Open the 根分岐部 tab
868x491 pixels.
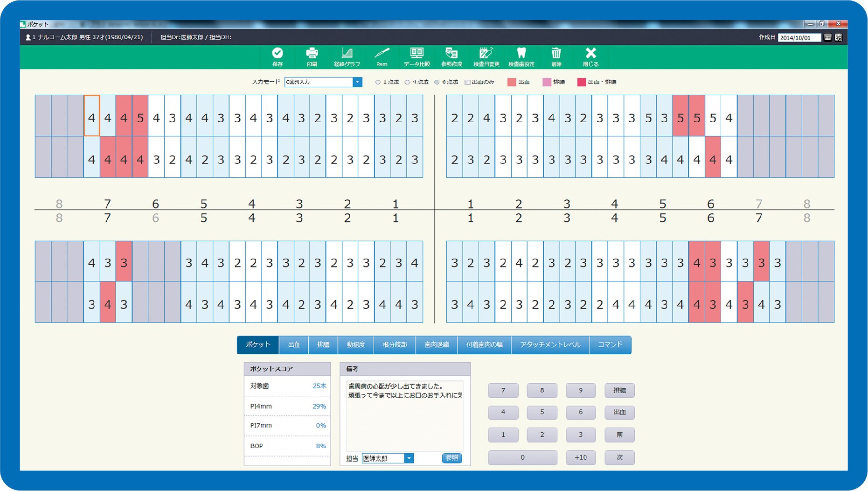click(x=395, y=345)
